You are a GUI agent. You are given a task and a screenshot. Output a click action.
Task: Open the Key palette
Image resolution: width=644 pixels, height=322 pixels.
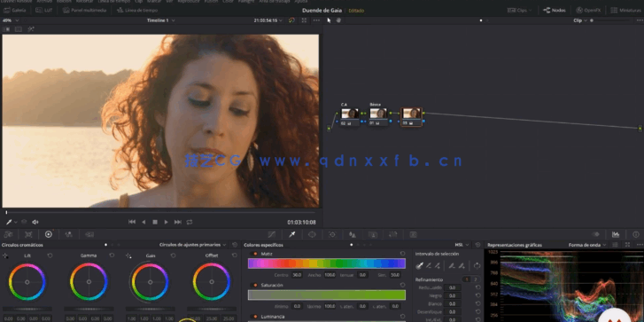(x=373, y=234)
